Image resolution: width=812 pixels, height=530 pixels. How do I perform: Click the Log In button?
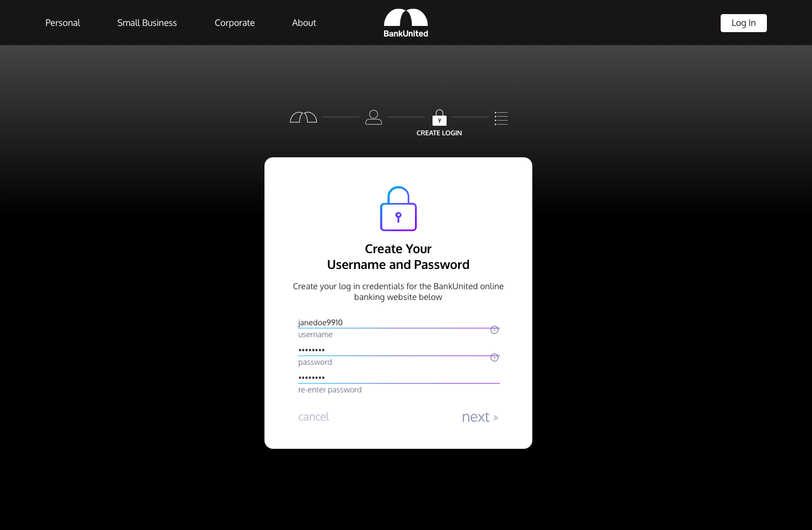click(744, 23)
